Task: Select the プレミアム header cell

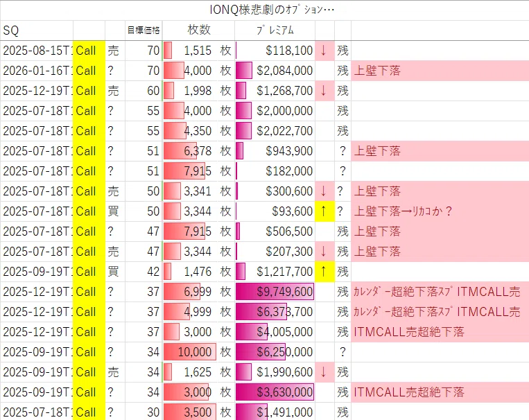Action: (x=275, y=30)
